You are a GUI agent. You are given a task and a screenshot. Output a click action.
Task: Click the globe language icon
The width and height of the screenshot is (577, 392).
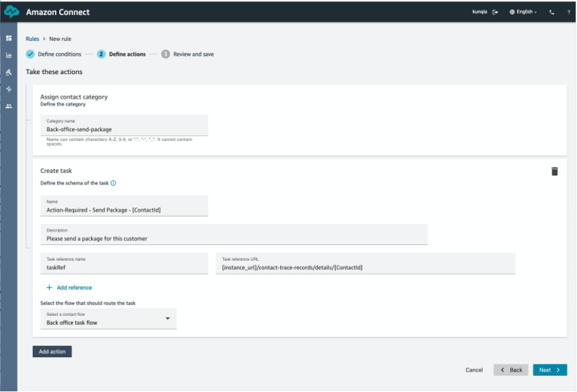tap(512, 12)
